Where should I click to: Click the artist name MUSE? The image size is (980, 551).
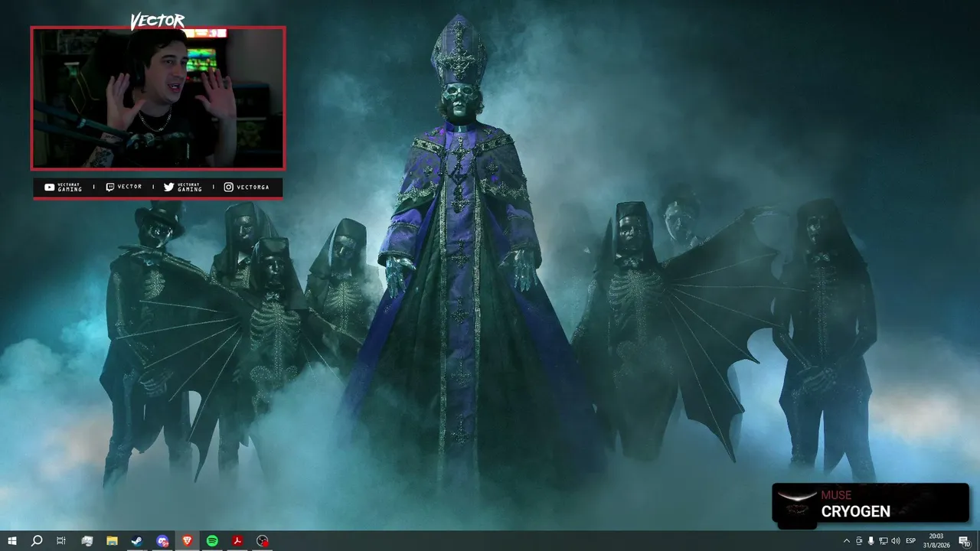836,495
